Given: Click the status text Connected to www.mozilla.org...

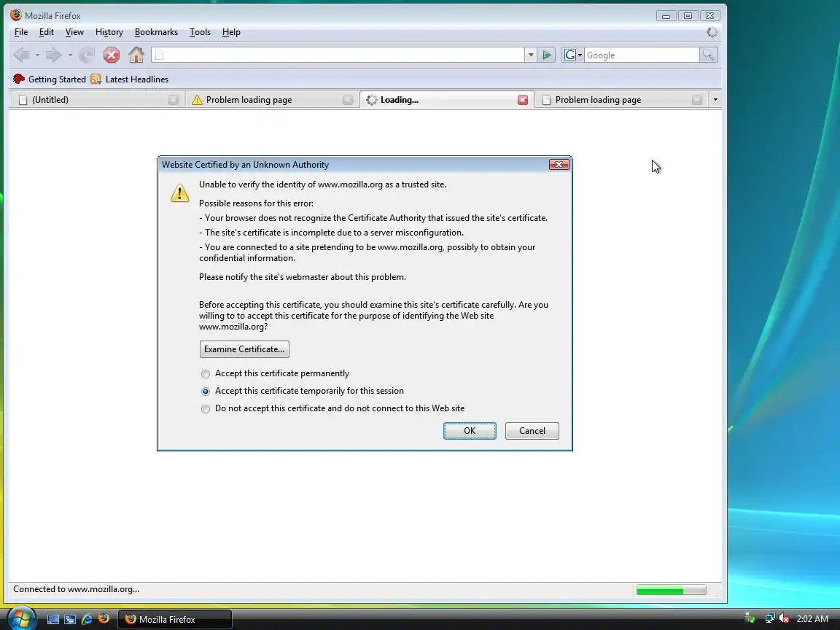Looking at the screenshot, I should pos(76,589).
